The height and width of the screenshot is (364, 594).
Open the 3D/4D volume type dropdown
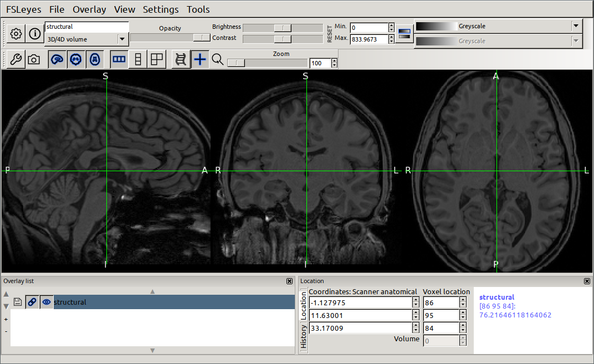(x=122, y=39)
